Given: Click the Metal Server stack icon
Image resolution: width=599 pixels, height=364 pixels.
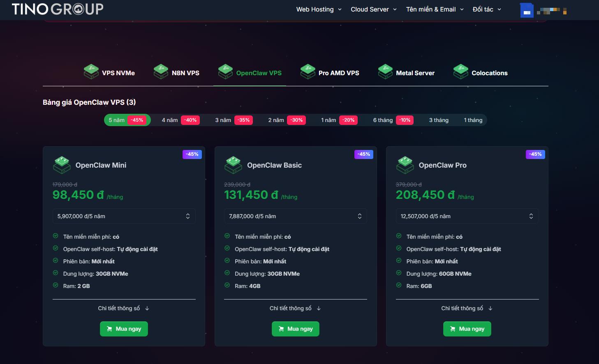Looking at the screenshot, I should pyautogui.click(x=385, y=71).
